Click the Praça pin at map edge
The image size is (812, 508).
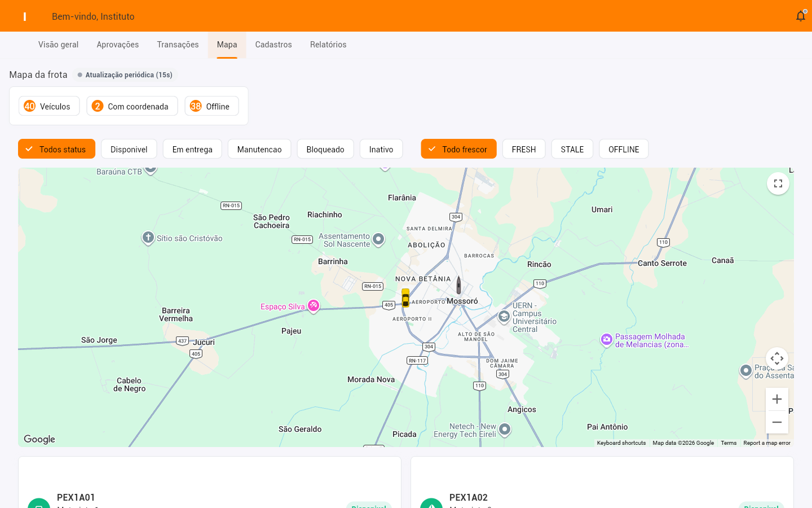746,371
